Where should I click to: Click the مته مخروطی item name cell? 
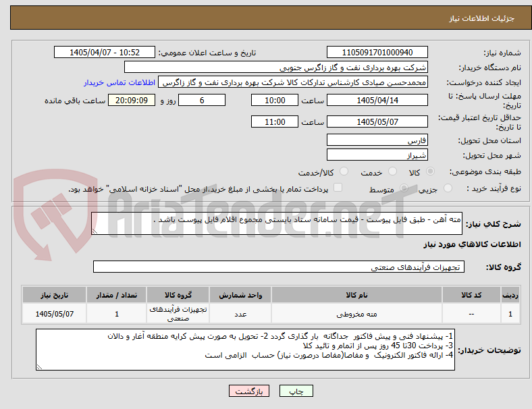click(356, 314)
